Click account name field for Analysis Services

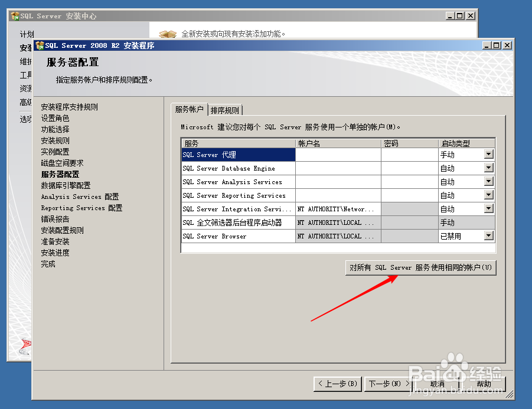click(338, 182)
